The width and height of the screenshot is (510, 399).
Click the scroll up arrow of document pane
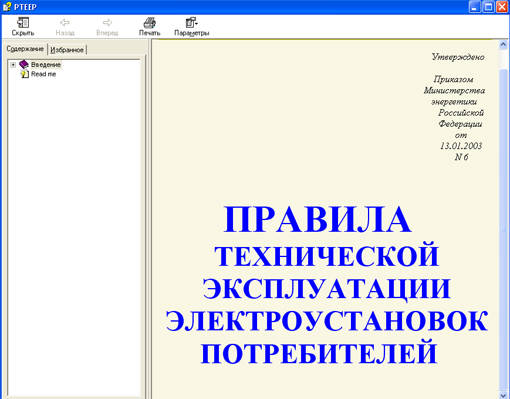(x=504, y=44)
